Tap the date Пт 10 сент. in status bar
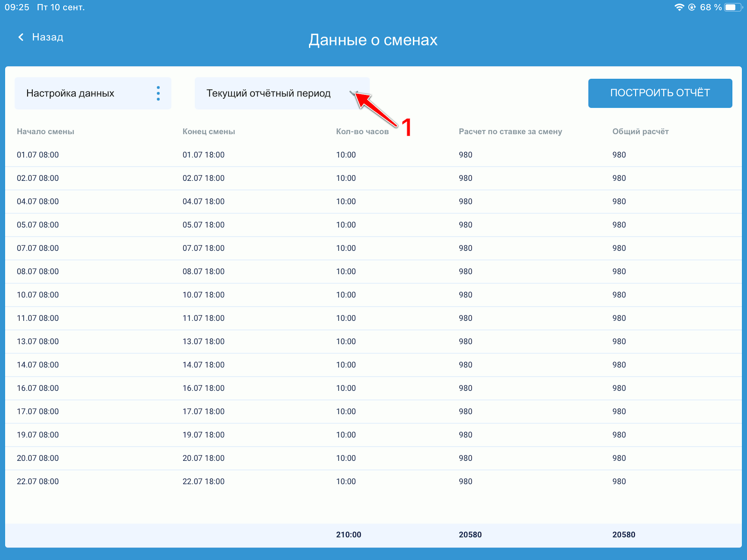 click(61, 7)
